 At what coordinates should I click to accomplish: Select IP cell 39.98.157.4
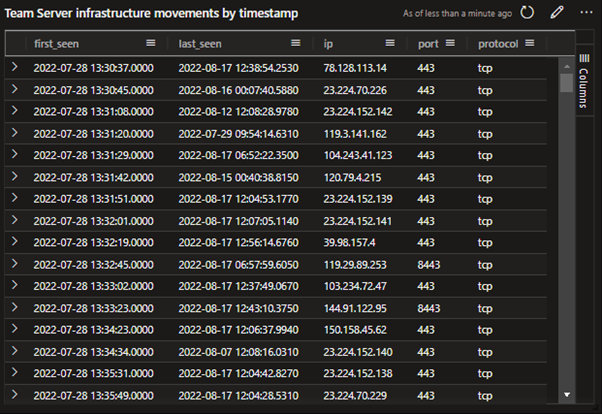tap(349, 243)
